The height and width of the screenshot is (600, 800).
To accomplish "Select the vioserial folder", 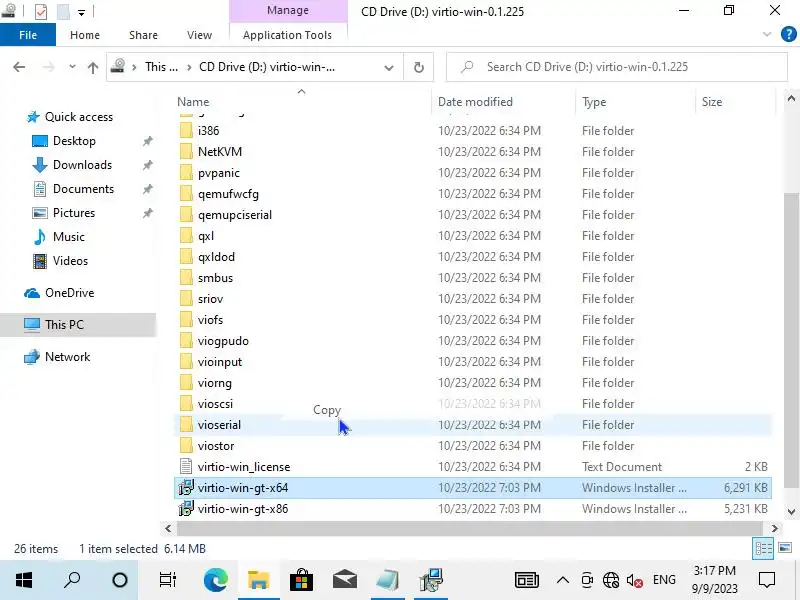I will coord(219,424).
